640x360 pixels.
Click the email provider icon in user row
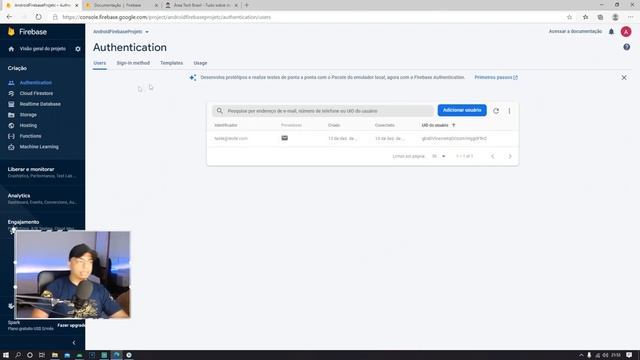pyautogui.click(x=284, y=138)
